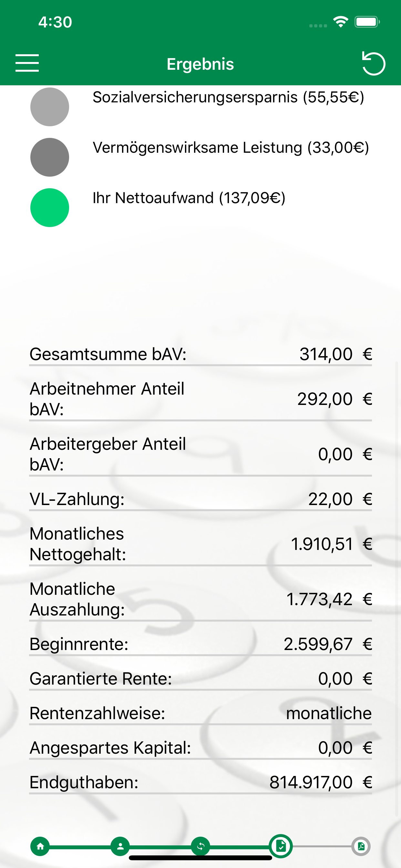Open the PDF export step icon
Screen dimensions: 401x868
coord(361,846)
